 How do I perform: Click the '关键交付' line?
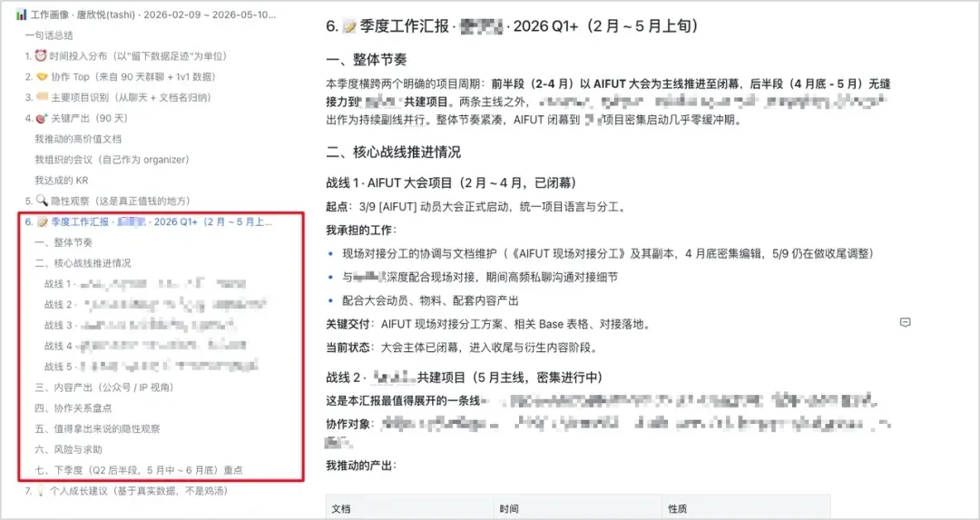490,324
